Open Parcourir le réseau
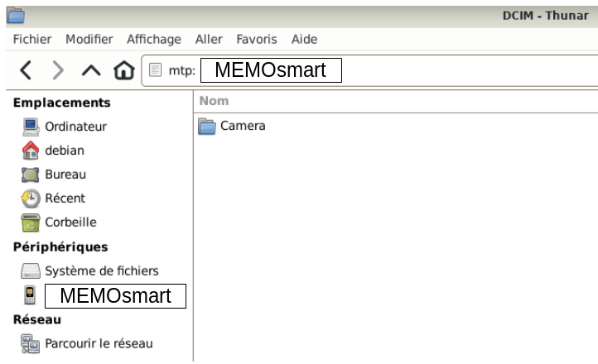 point(99,343)
